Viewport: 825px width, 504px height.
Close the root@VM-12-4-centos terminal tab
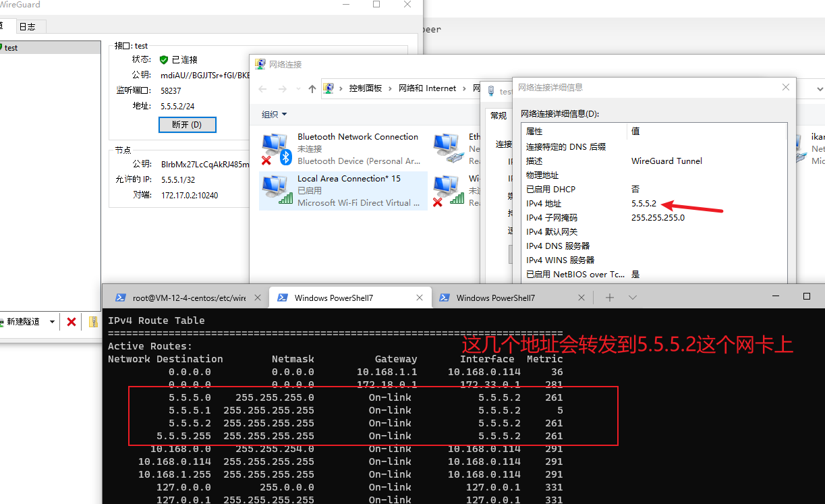[258, 298]
